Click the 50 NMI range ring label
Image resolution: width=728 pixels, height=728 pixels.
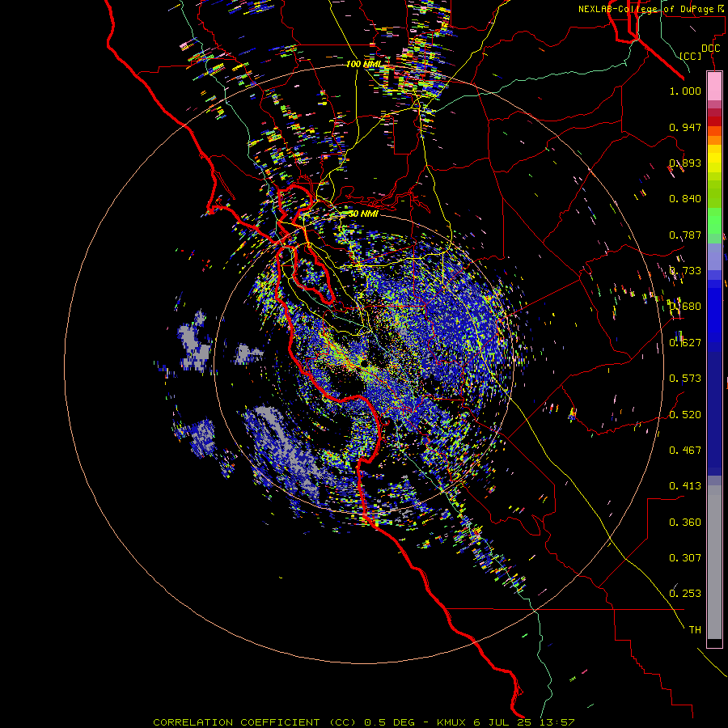coord(363,214)
